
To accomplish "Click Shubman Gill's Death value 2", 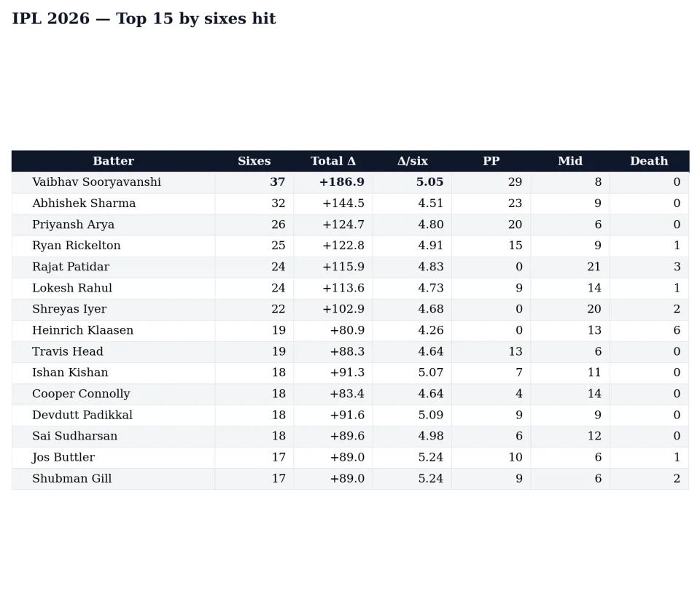I will pyautogui.click(x=677, y=478).
